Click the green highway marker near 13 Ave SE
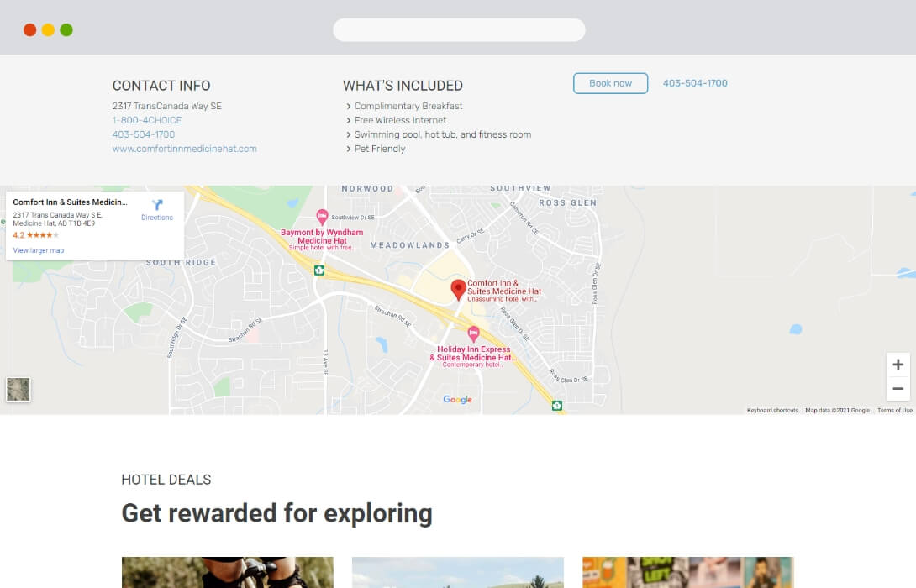The image size is (916, 588). [319, 270]
